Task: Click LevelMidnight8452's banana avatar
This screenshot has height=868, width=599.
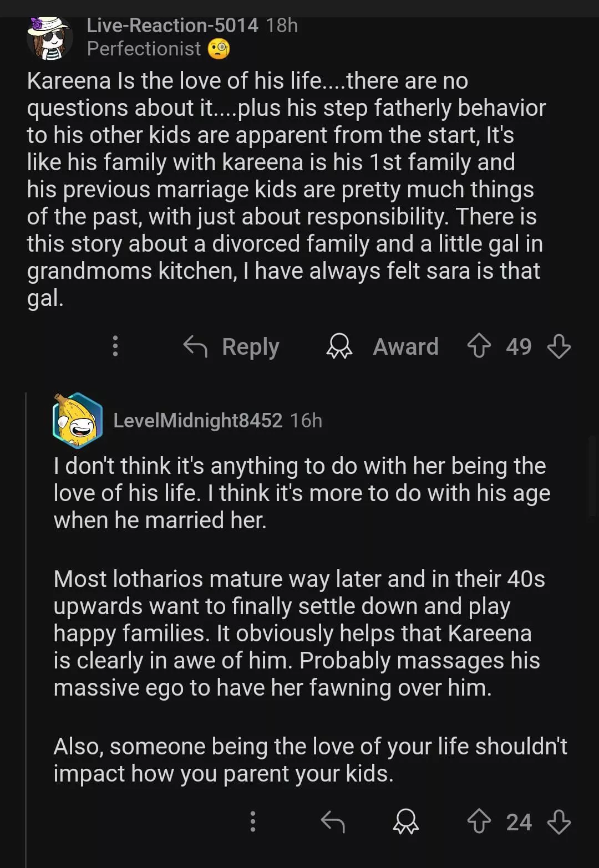Action: coord(78,420)
